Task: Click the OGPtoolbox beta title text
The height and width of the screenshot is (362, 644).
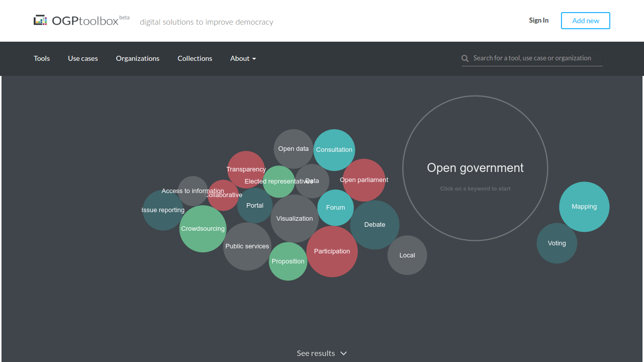Action: (x=91, y=21)
